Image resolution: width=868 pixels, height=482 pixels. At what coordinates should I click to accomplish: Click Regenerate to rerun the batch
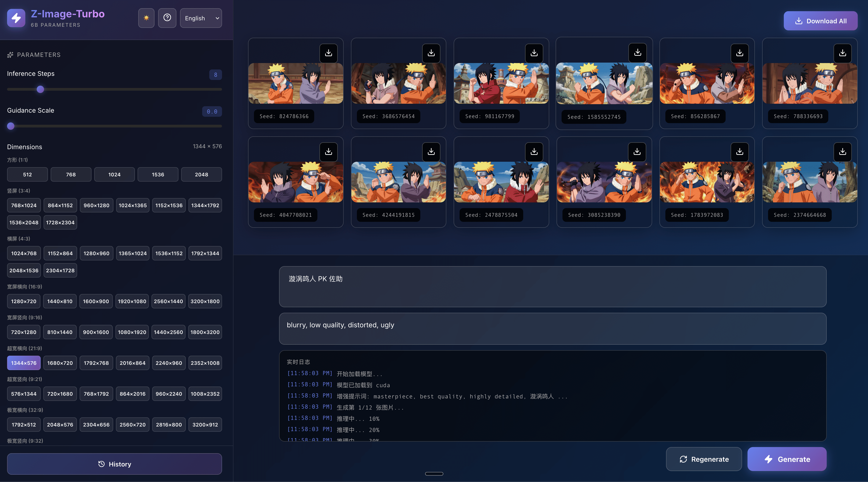click(x=703, y=459)
